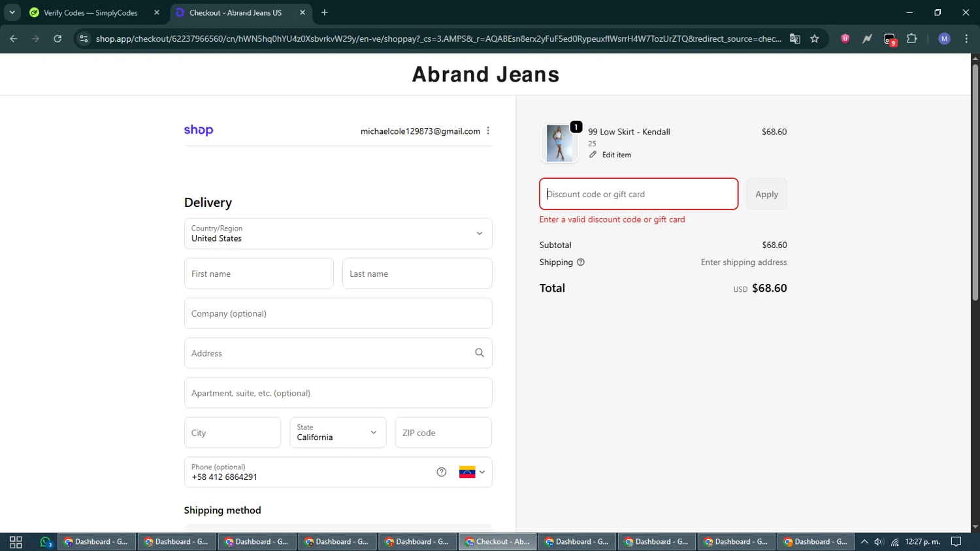
Task: Click the address search magnifier icon
Action: tap(480, 353)
